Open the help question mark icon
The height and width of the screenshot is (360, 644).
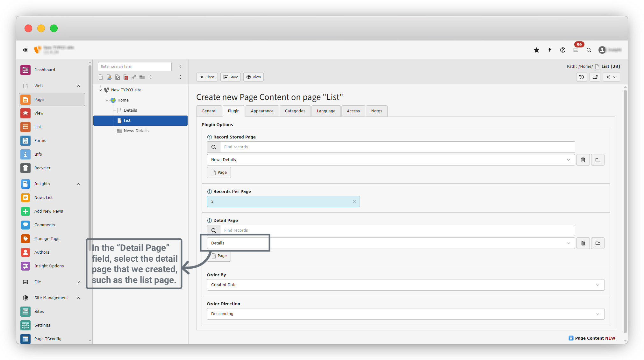tap(563, 50)
